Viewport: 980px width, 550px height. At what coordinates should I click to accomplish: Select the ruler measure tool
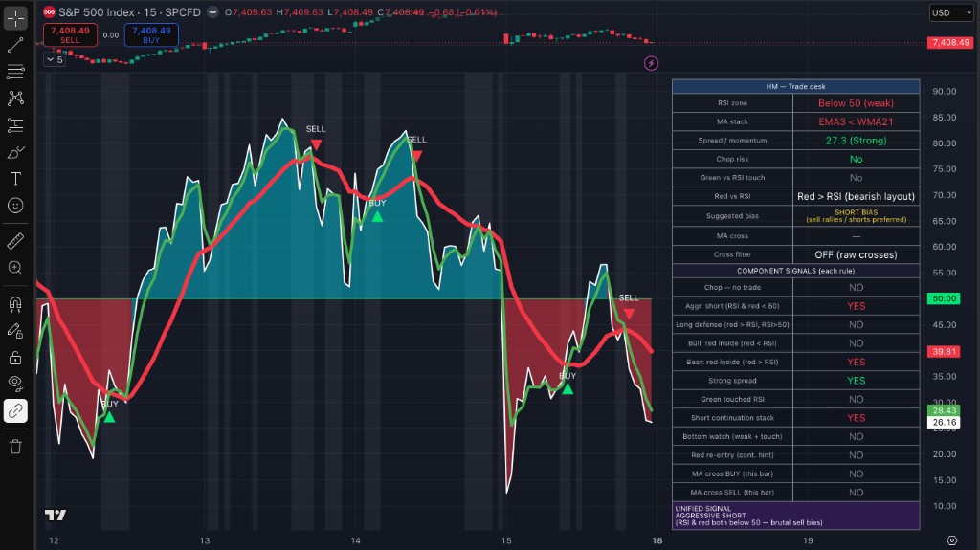15,241
